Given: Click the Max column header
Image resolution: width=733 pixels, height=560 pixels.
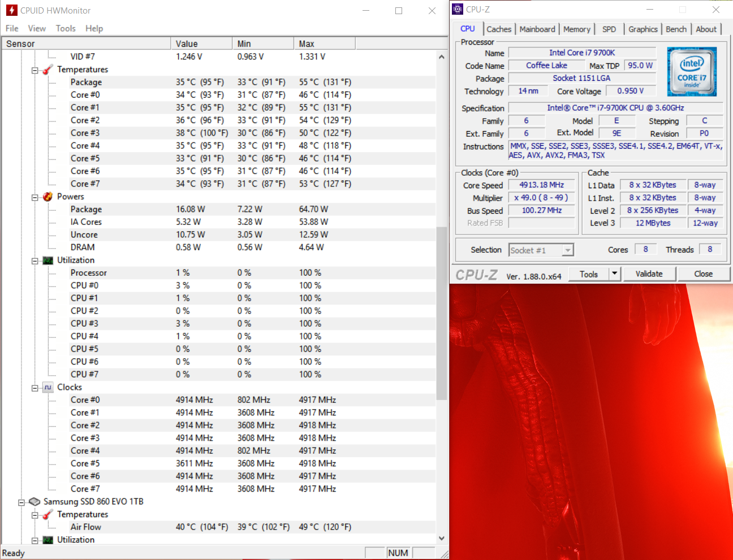Looking at the screenshot, I should pyautogui.click(x=325, y=44).
